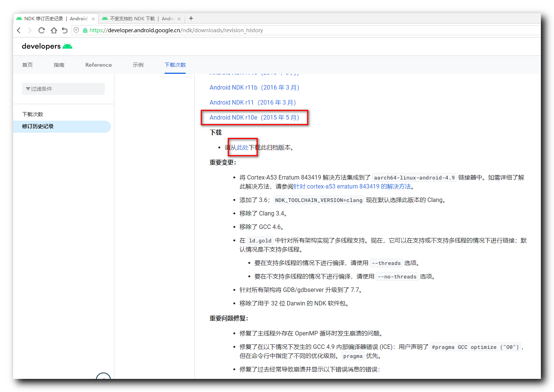Click the GDB/gdbserver 升级到了 7.7 bullet
554x392 pixels.
pos(302,290)
